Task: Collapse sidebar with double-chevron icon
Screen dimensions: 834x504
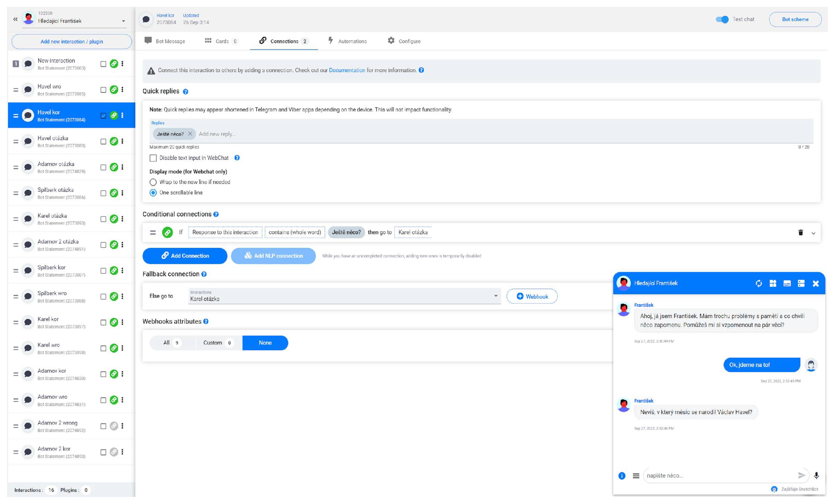Action: [15, 19]
